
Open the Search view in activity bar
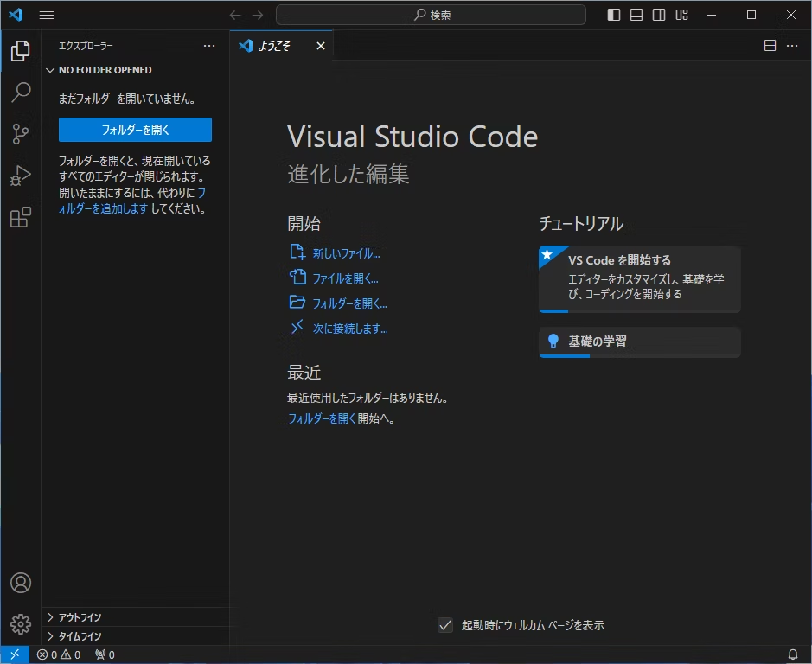pos(21,92)
